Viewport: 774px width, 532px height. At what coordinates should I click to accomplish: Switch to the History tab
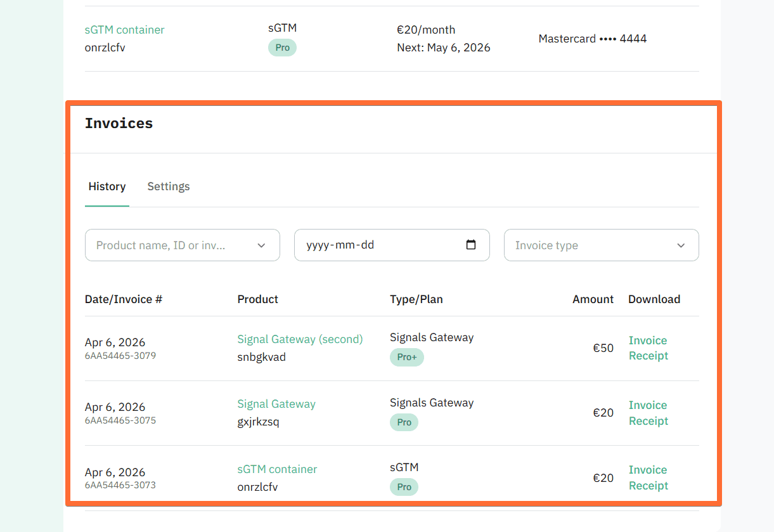(x=106, y=186)
